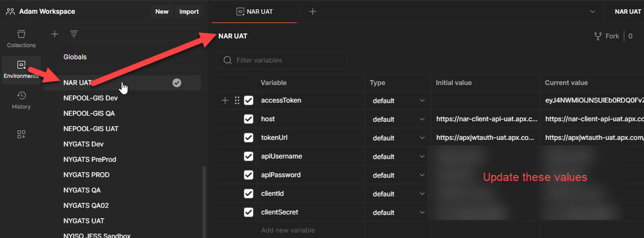Click the drag handle beside accessToken
Viewport: 644px width, 238px height.
tap(237, 100)
